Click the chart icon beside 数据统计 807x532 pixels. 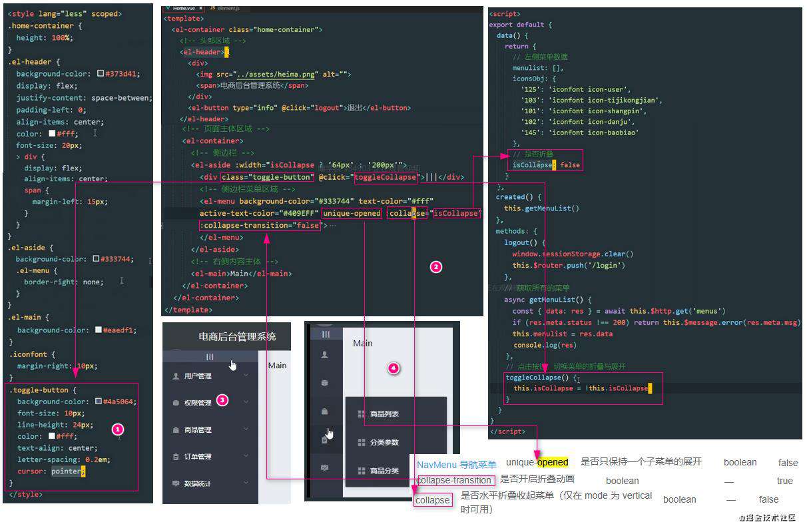176,483
